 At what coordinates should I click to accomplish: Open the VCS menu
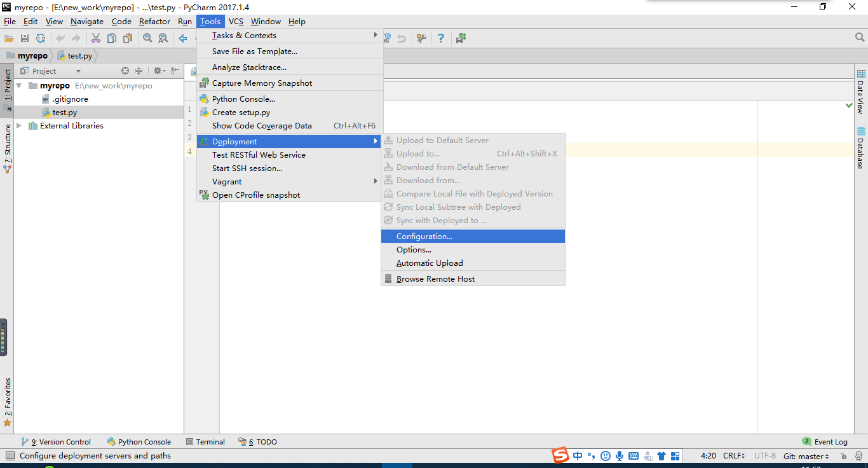(236, 22)
